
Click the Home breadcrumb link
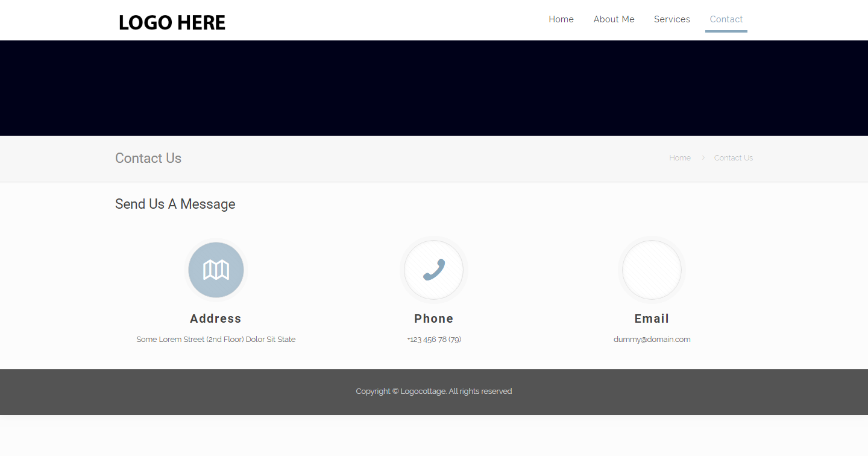click(680, 158)
